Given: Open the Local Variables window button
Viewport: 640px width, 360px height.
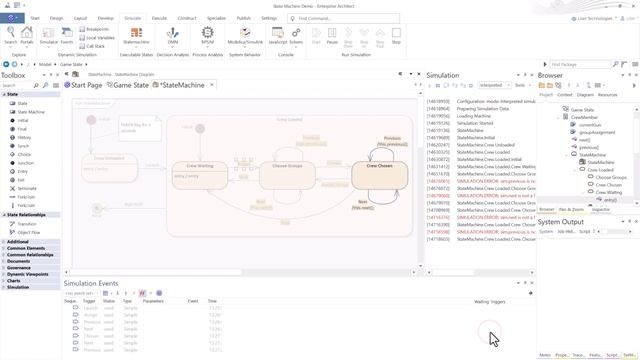Looking at the screenshot, I should 97,38.
